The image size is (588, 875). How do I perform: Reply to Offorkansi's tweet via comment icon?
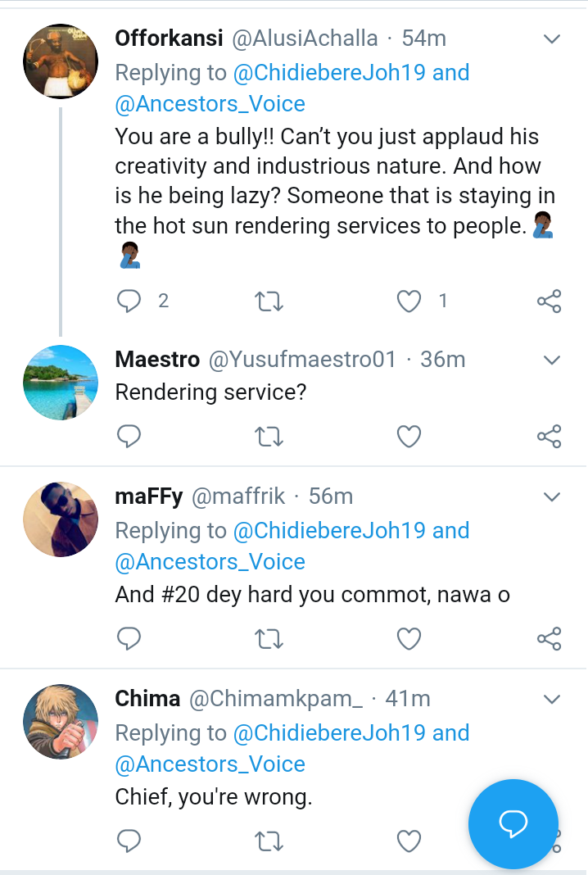129,301
